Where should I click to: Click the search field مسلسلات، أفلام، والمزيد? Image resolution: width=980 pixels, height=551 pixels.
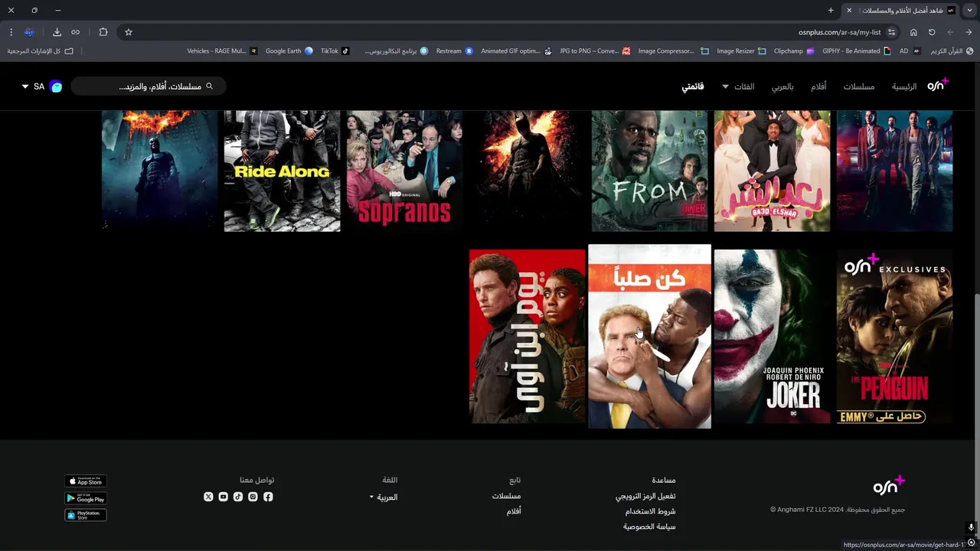point(149,86)
